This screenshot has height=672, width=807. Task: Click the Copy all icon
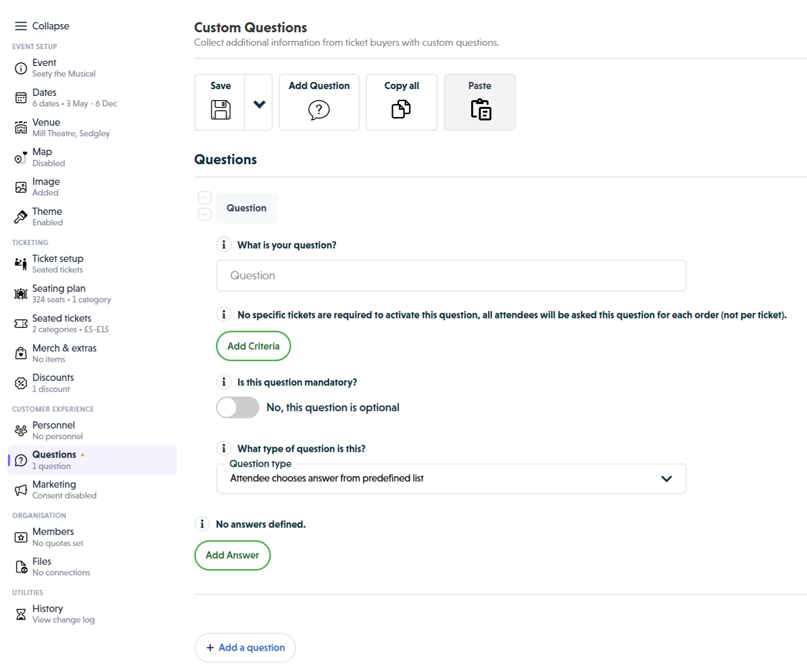point(401,110)
